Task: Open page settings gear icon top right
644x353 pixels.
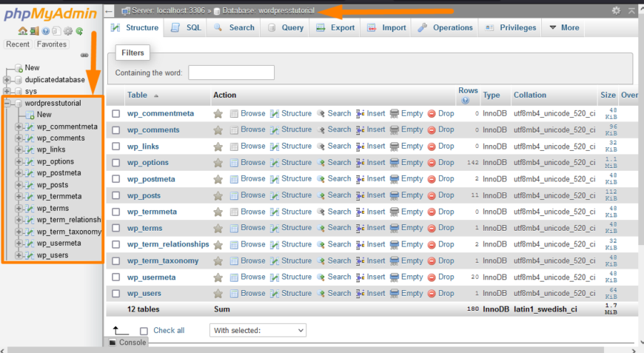Action: [x=616, y=10]
